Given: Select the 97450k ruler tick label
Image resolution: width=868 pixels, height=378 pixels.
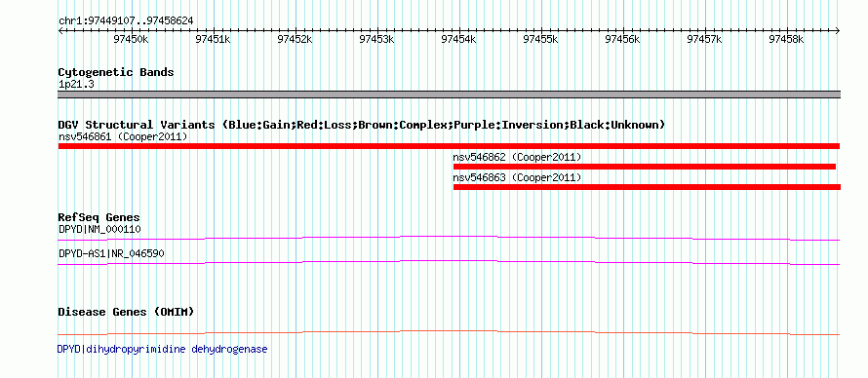Looking at the screenshot, I should coord(132,39).
